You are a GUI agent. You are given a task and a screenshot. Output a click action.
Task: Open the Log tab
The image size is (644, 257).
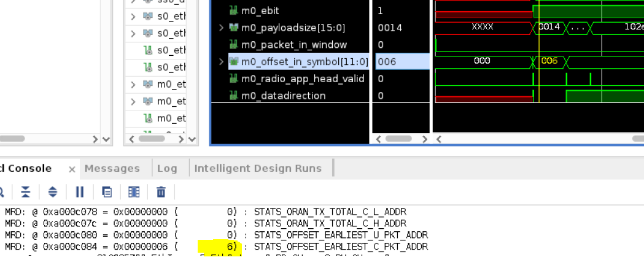coord(167,168)
